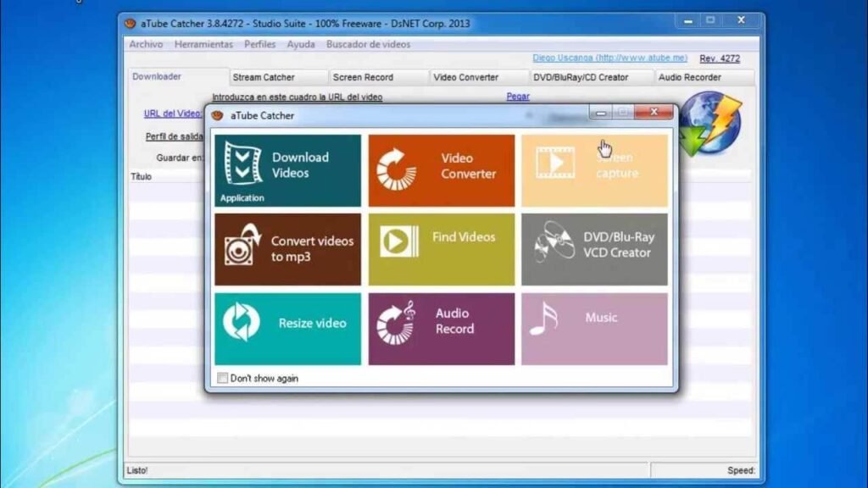Switch to the Video Converter tab
The image size is (868, 488).
coord(479,77)
